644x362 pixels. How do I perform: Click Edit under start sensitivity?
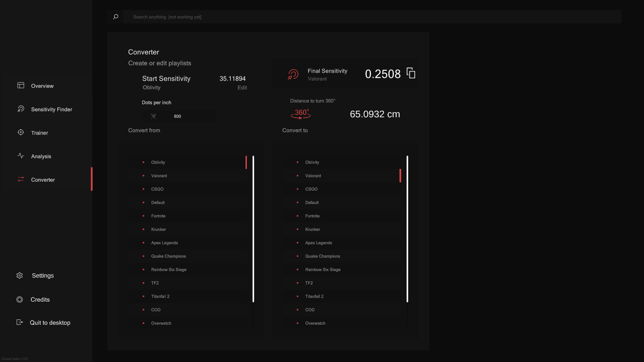242,87
